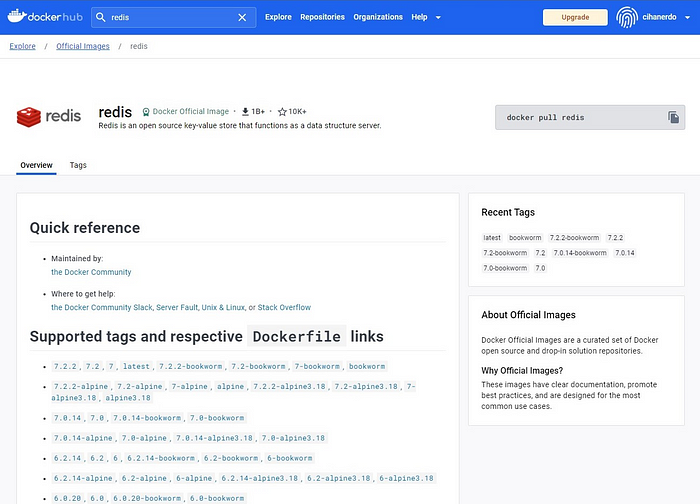The height and width of the screenshot is (504, 700).
Task: Click the 10K+ stars count
Action: point(297,112)
